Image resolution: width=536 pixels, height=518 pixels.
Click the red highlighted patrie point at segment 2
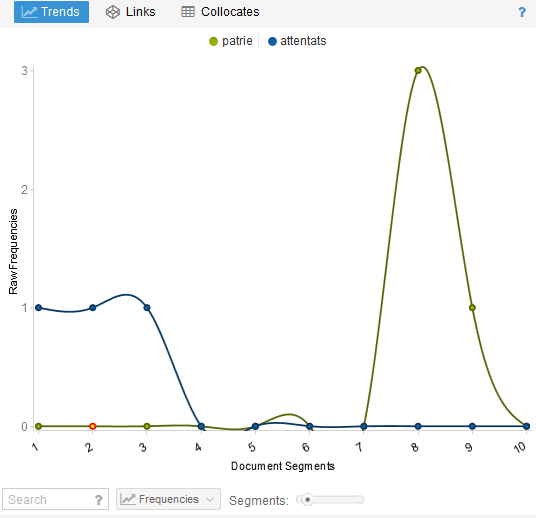[92, 426]
